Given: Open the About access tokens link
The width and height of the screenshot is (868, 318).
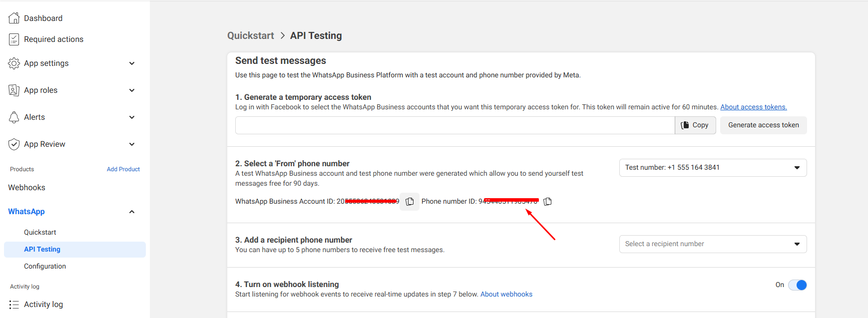Looking at the screenshot, I should click(753, 107).
